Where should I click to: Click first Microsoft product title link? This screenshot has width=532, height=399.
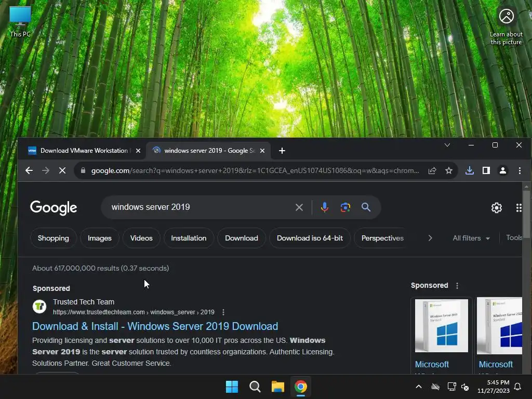[432, 364]
